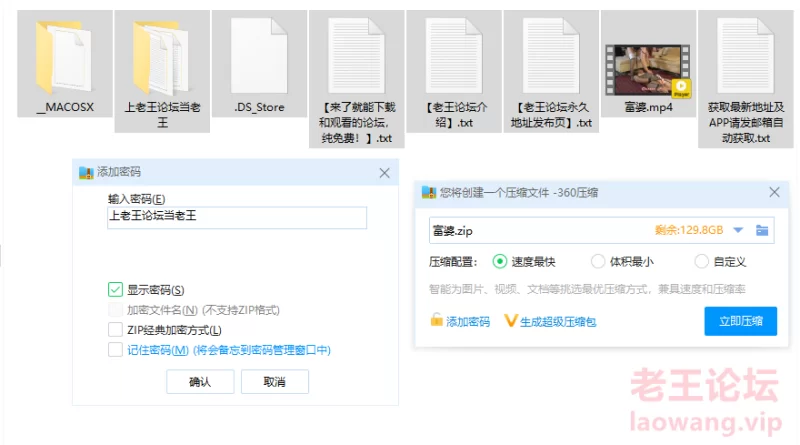Click the 取消 button
The height and width of the screenshot is (445, 800).
pyautogui.click(x=274, y=382)
